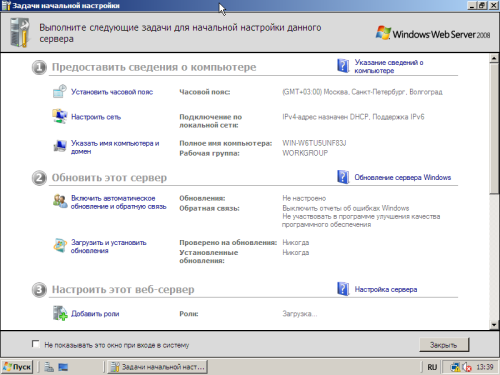Screen dimensions: 500x375
Task: Restore down the configuration window
Action: tap(482, 5)
